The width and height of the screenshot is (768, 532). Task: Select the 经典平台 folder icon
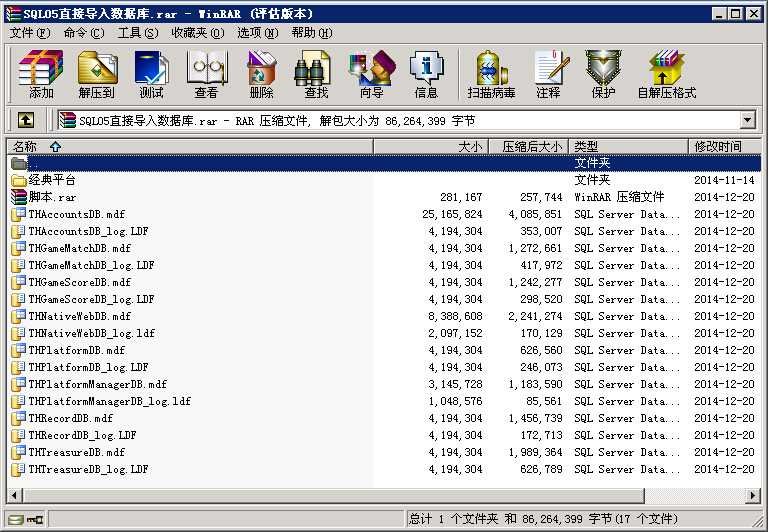coord(19,180)
